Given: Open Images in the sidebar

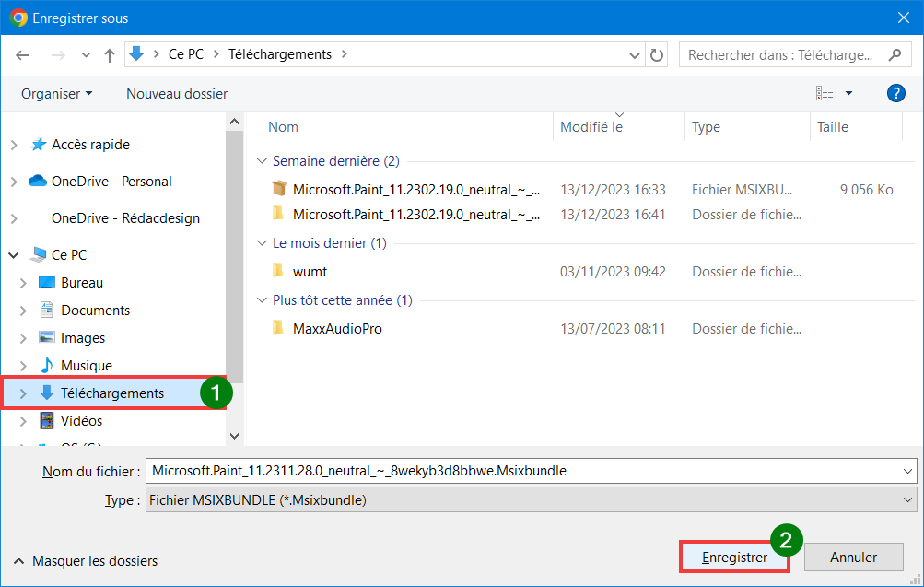Looking at the screenshot, I should coord(83,338).
